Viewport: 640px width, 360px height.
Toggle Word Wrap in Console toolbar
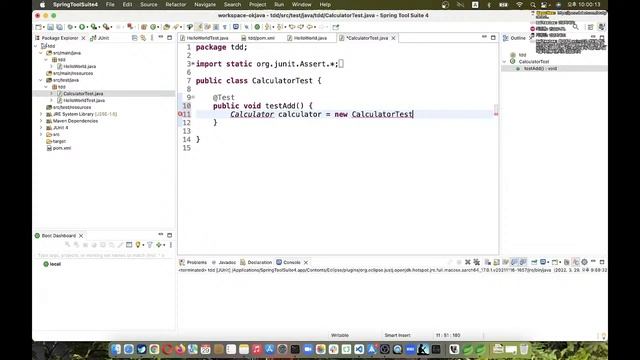click(x=505, y=262)
